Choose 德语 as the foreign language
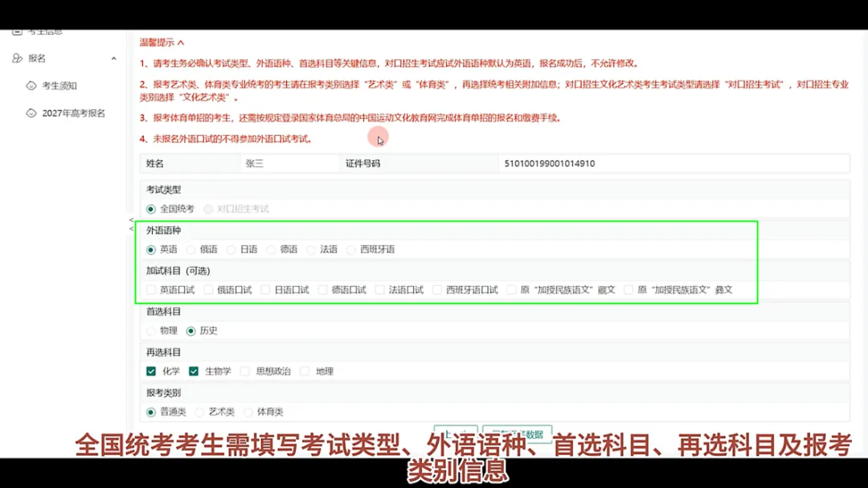Viewport: 868px width, 488px height. click(x=271, y=250)
